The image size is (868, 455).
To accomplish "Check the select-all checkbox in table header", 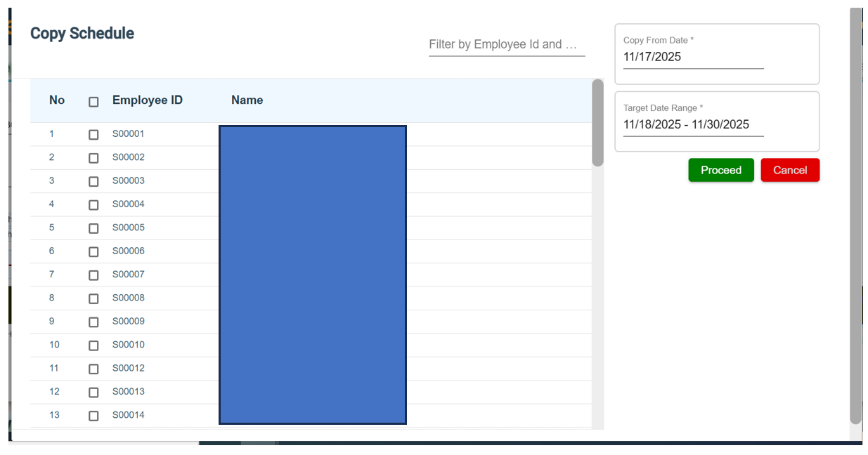I will point(93,102).
